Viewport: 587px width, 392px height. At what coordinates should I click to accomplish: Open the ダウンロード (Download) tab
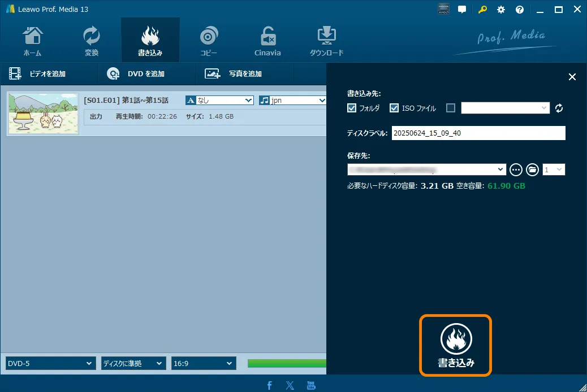[x=326, y=41]
